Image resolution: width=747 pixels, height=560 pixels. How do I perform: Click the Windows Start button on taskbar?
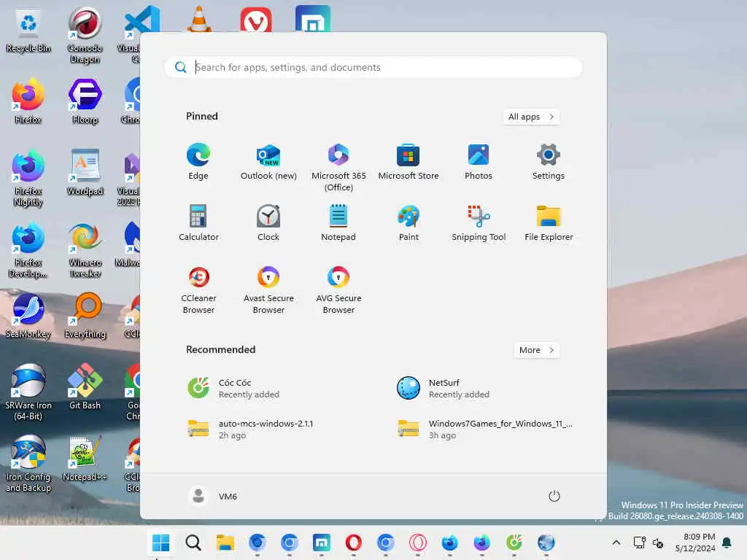[x=160, y=542]
